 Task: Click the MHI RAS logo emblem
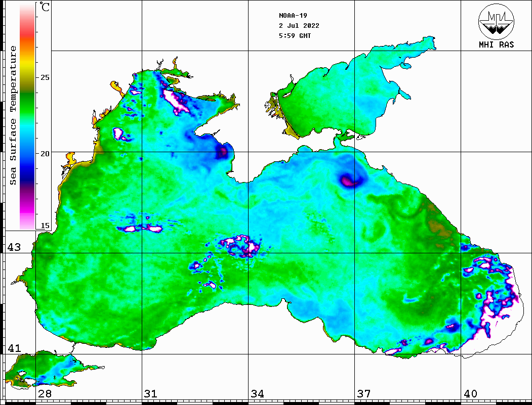[x=497, y=21]
